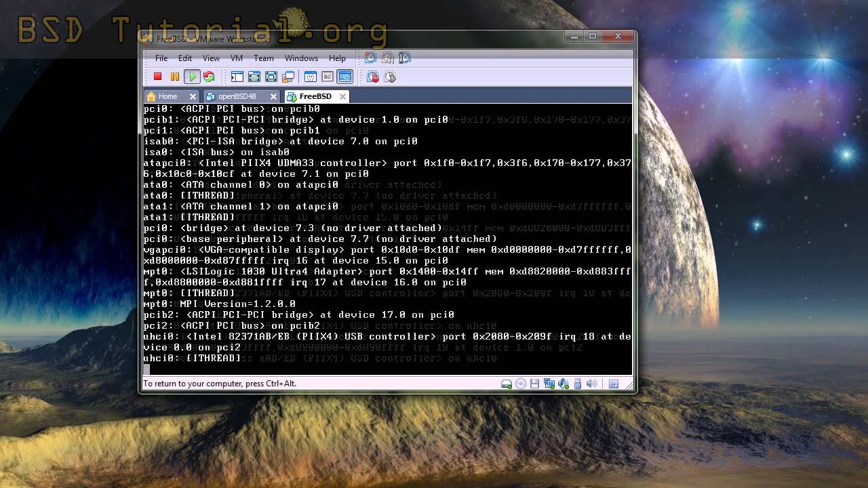Click the USB controller status icon

(578, 384)
